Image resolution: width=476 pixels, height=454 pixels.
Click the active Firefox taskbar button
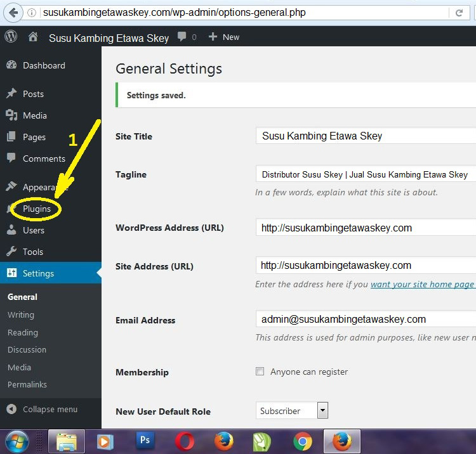[x=342, y=441]
